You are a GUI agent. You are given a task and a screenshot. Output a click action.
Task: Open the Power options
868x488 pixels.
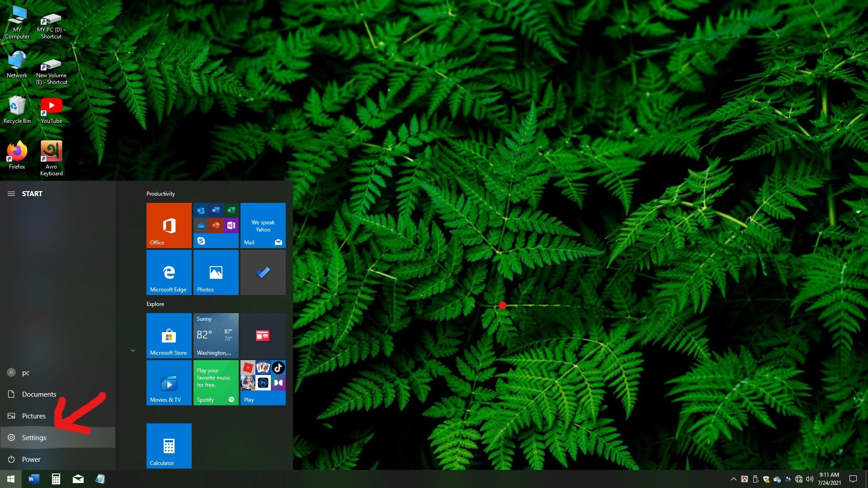click(31, 459)
